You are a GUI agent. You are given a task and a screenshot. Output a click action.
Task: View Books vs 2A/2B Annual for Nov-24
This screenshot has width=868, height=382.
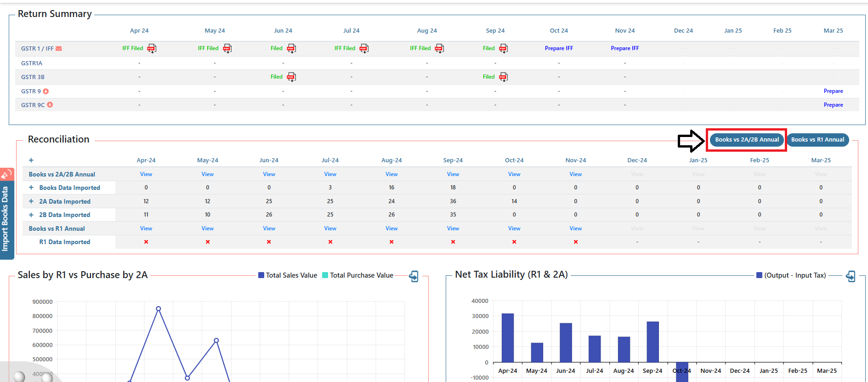[576, 174]
